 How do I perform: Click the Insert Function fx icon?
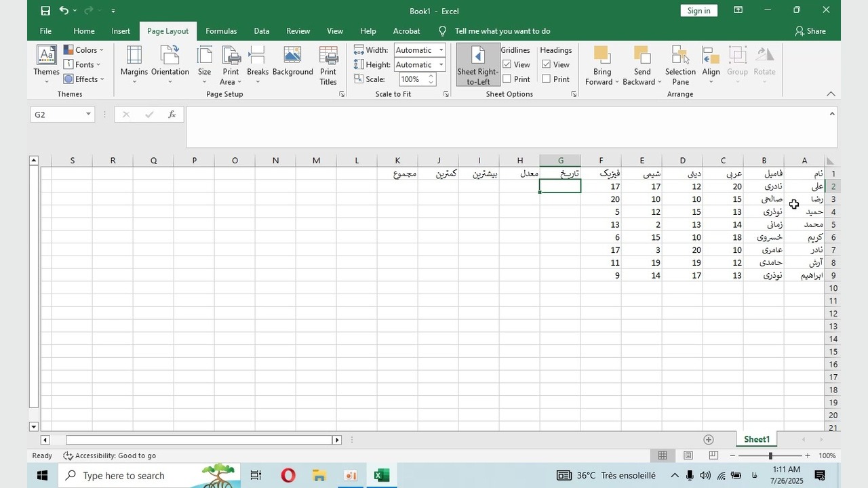172,115
